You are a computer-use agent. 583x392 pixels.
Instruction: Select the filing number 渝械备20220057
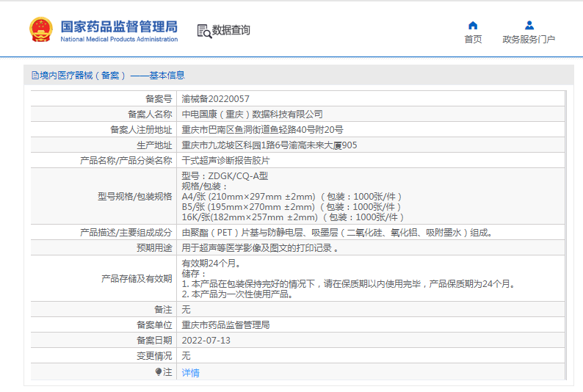[x=215, y=99]
